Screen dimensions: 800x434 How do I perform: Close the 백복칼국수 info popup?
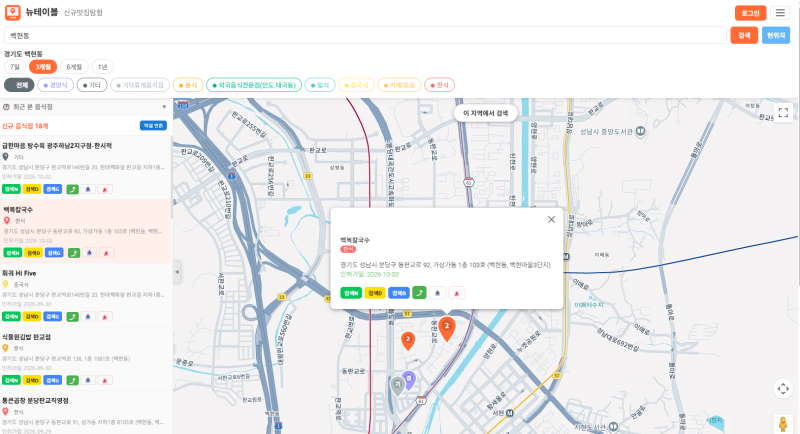click(551, 219)
